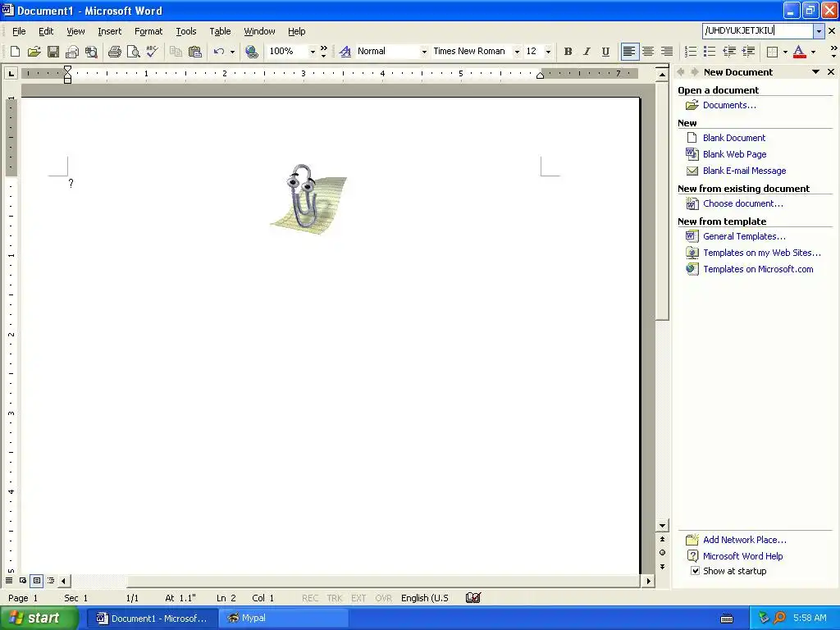
Task: Click spelling status book icon
Action: tap(473, 597)
